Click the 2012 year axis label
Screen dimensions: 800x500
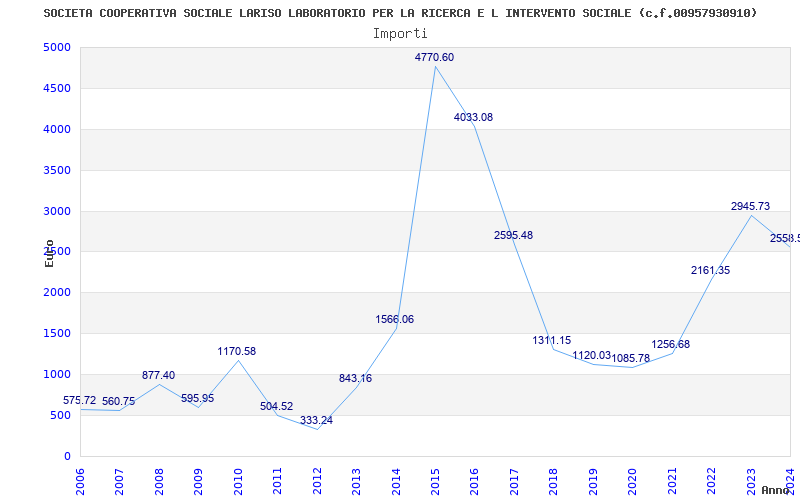click(x=317, y=481)
